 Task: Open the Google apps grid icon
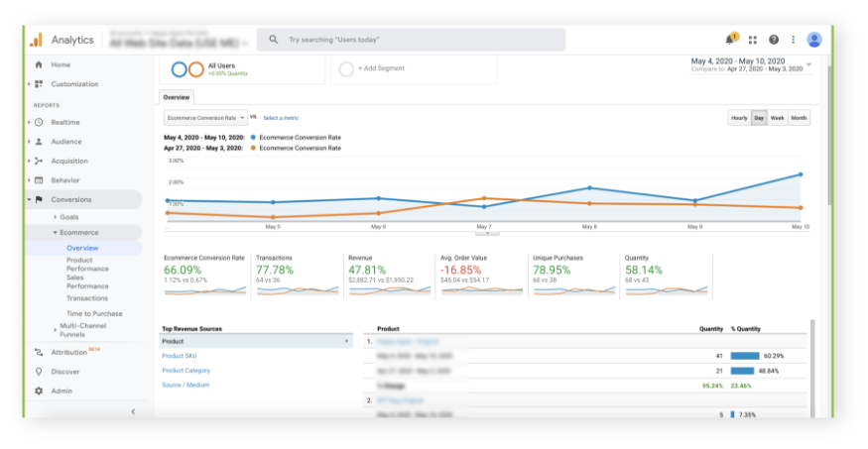[x=753, y=40]
